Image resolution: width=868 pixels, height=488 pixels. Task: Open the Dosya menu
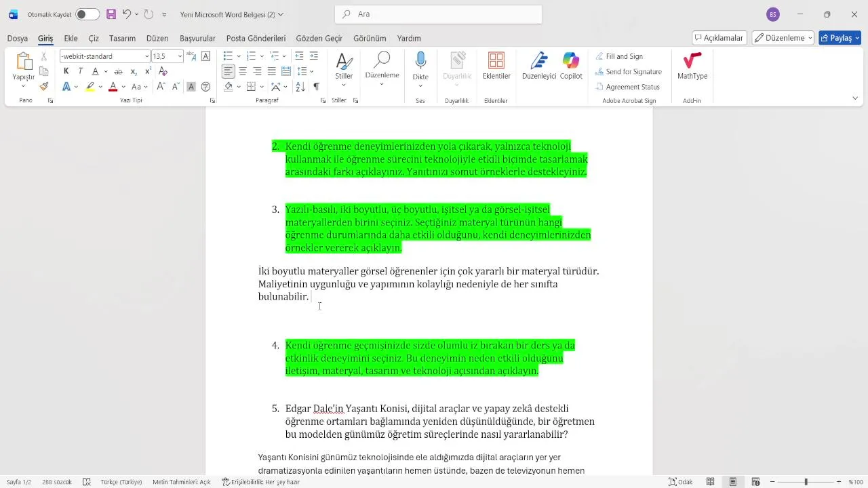18,39
